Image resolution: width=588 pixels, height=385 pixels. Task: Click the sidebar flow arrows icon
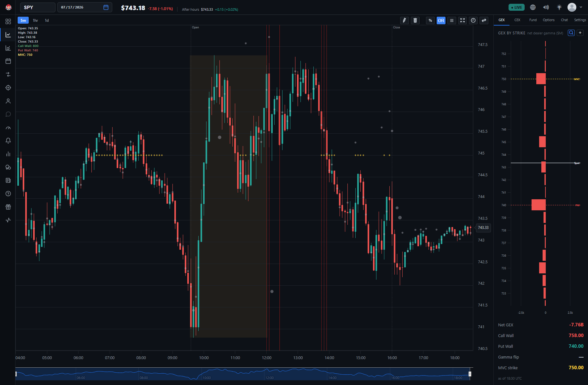point(8,74)
